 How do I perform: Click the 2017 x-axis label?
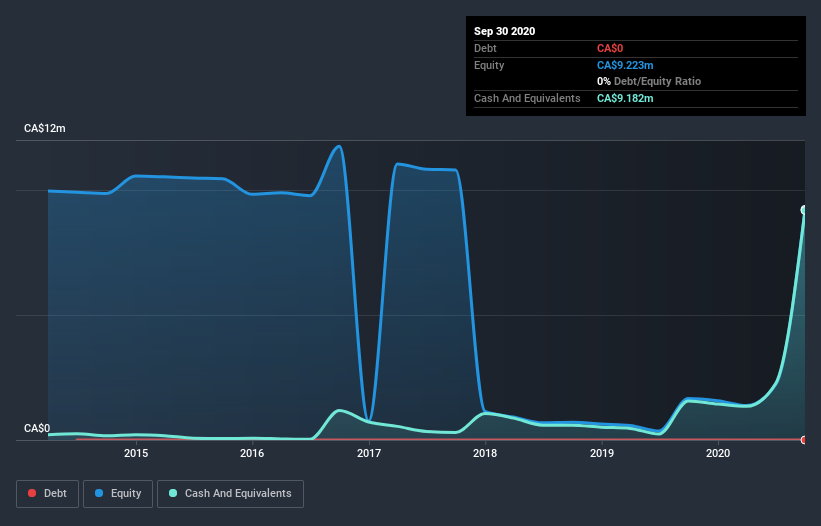(369, 453)
